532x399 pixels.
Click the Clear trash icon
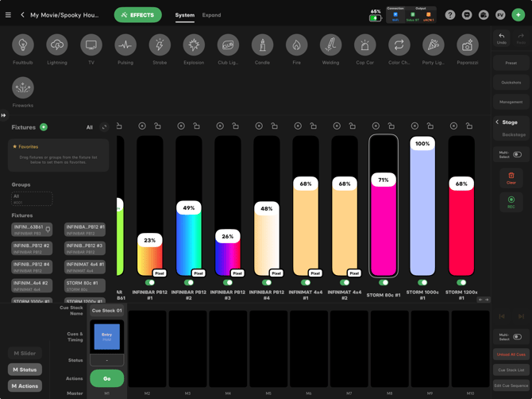pos(511,177)
